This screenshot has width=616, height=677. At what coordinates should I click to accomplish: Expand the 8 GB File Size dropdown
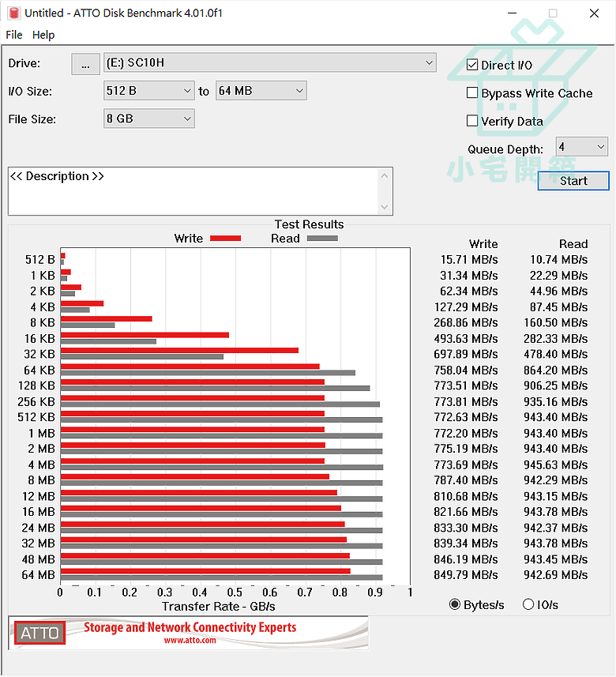click(x=149, y=118)
